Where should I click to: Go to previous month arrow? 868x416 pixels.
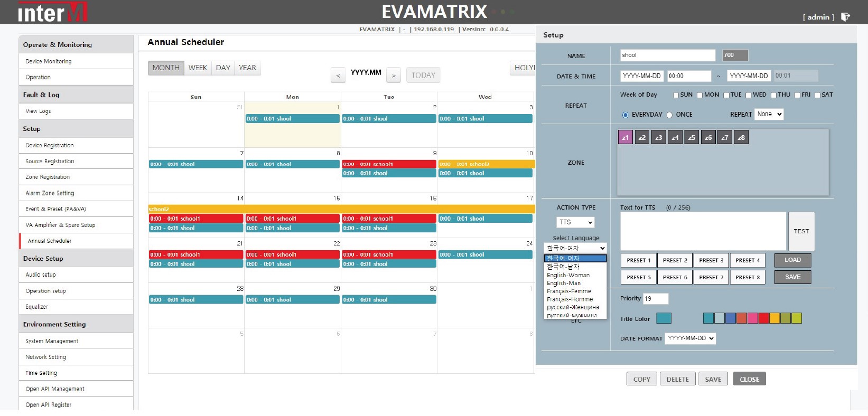click(338, 75)
